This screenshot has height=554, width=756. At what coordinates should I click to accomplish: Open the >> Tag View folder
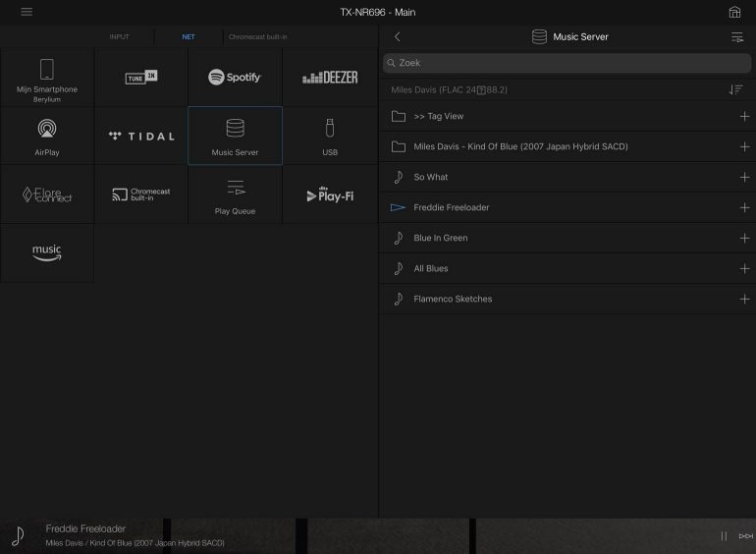[x=439, y=117]
